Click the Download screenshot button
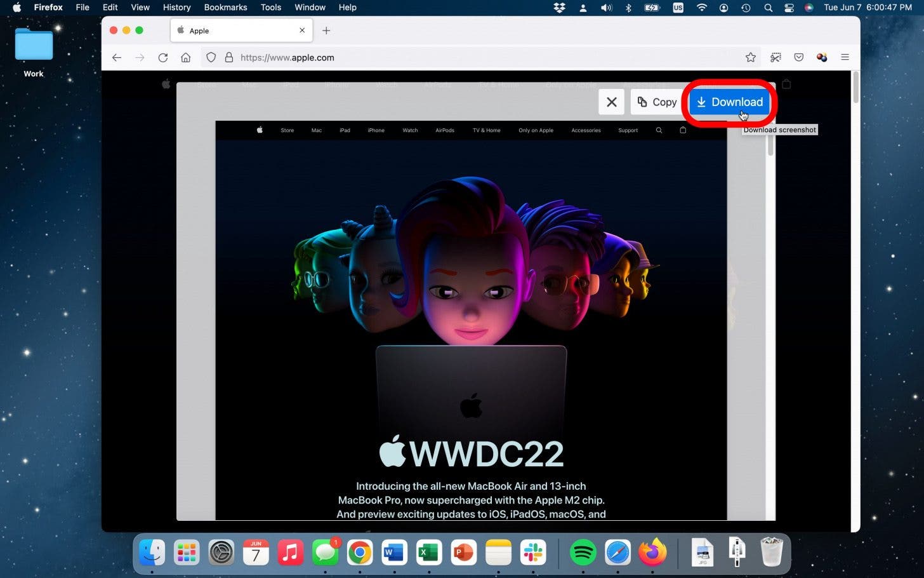The height and width of the screenshot is (578, 924). (729, 102)
